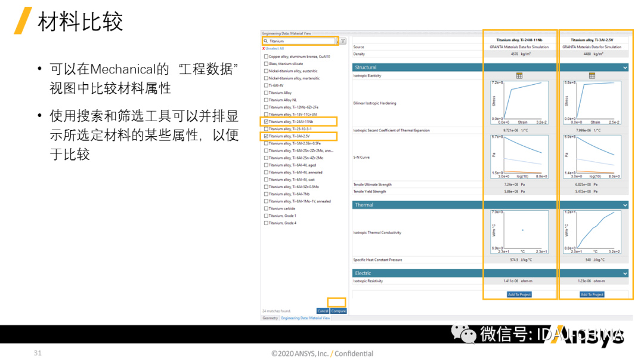Click the Unselect All link

275,48
